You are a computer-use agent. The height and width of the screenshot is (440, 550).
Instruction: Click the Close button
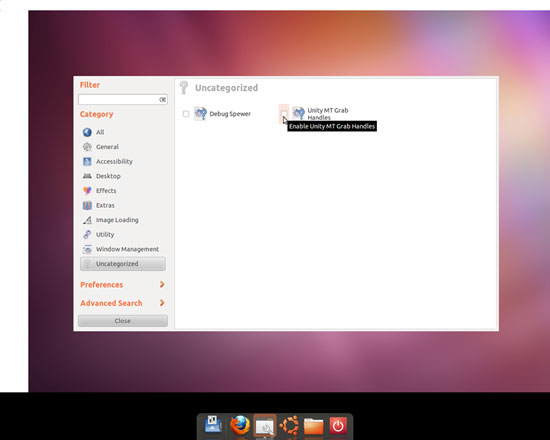pyautogui.click(x=123, y=321)
